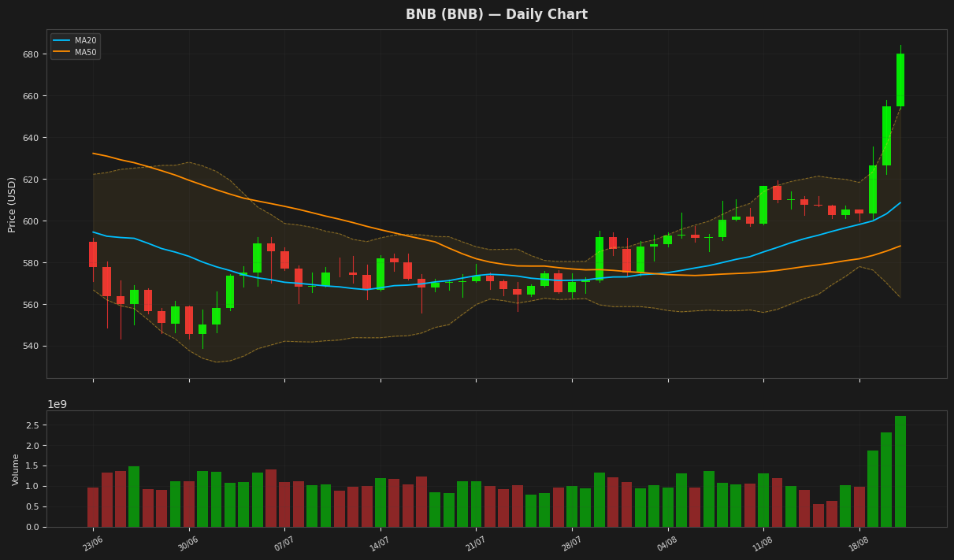The height and width of the screenshot is (560, 954).
Task: Click the blue MA20 line sample in legend
Action: point(62,41)
